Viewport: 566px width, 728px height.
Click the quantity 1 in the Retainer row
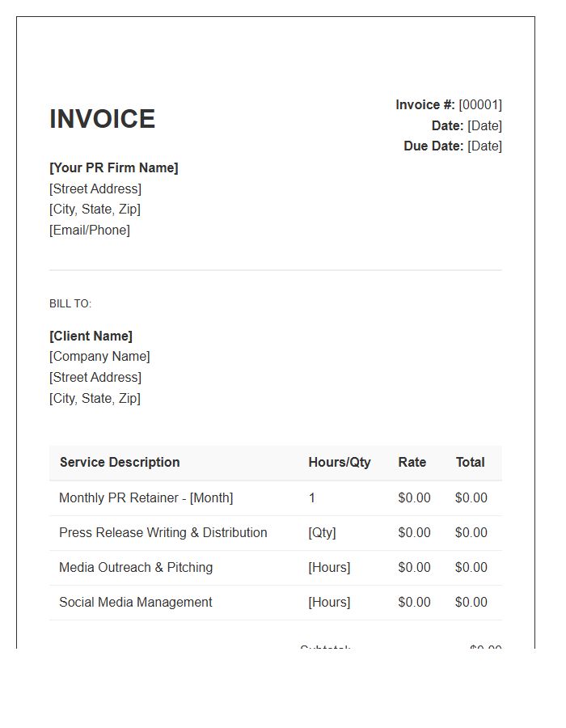pyautogui.click(x=312, y=498)
